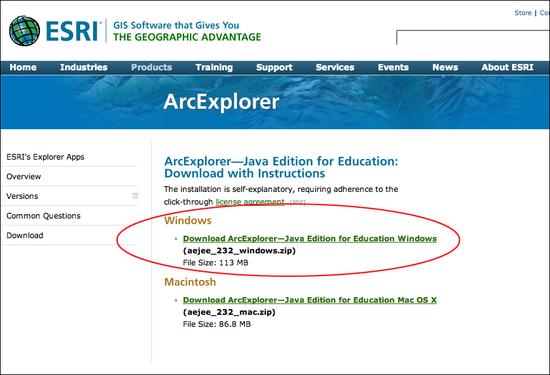The width and height of the screenshot is (550, 375).
Task: Click the Macintosh section heading
Action: click(x=190, y=282)
